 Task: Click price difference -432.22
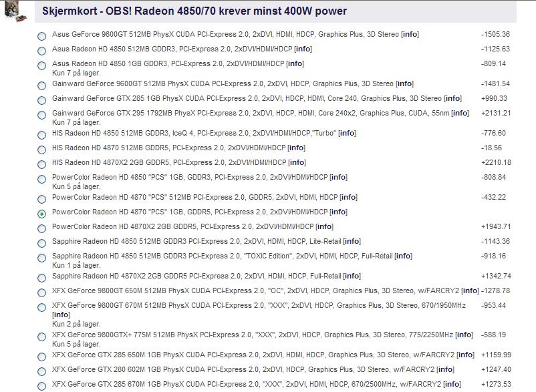tap(493, 197)
